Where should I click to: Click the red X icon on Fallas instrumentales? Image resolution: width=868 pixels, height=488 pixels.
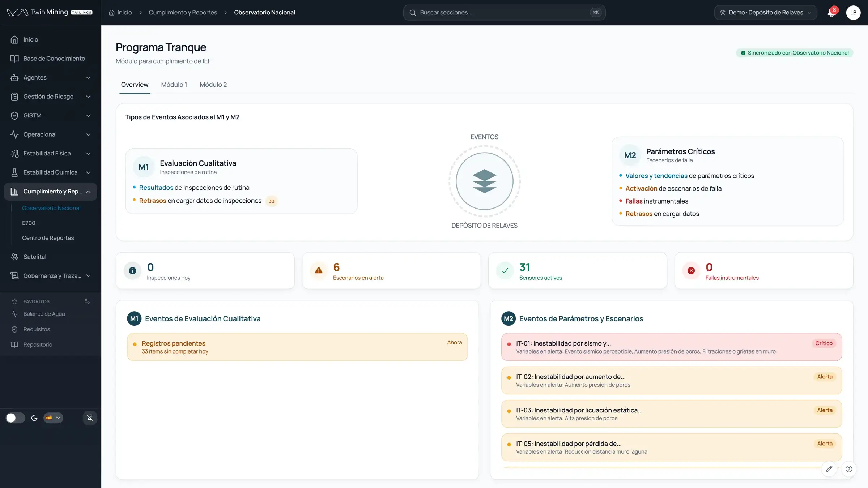pos(691,270)
